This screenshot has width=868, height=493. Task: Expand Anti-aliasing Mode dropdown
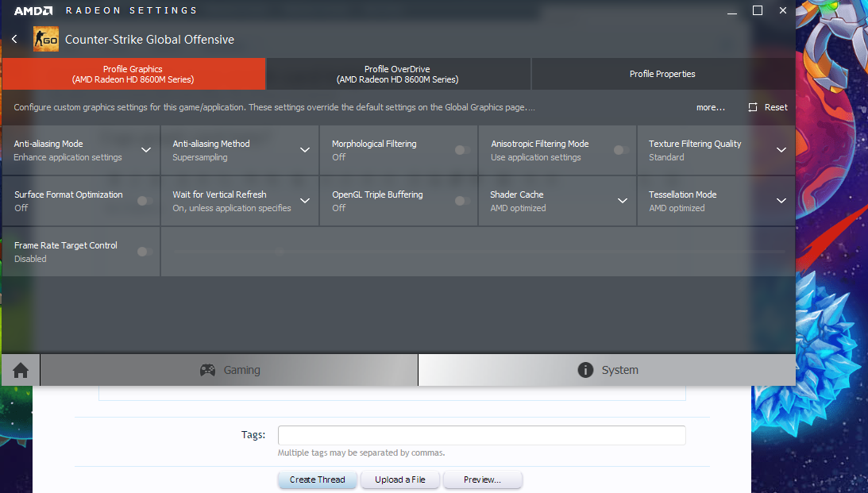click(146, 150)
